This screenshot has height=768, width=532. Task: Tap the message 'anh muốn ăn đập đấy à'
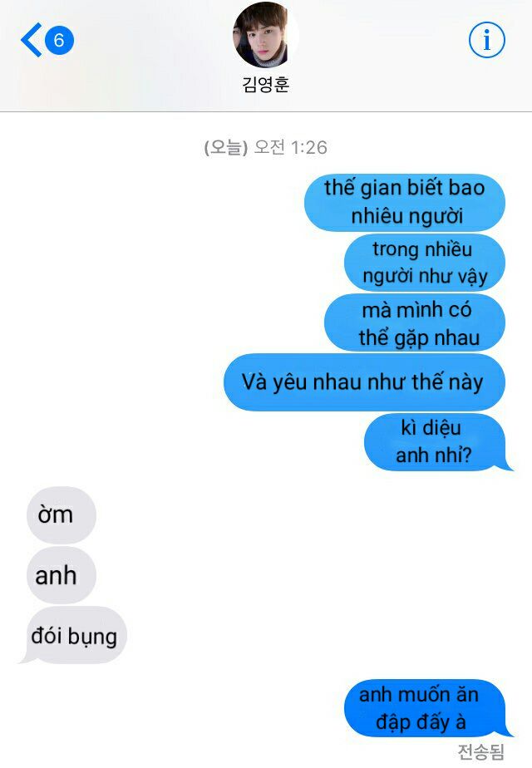click(x=425, y=708)
